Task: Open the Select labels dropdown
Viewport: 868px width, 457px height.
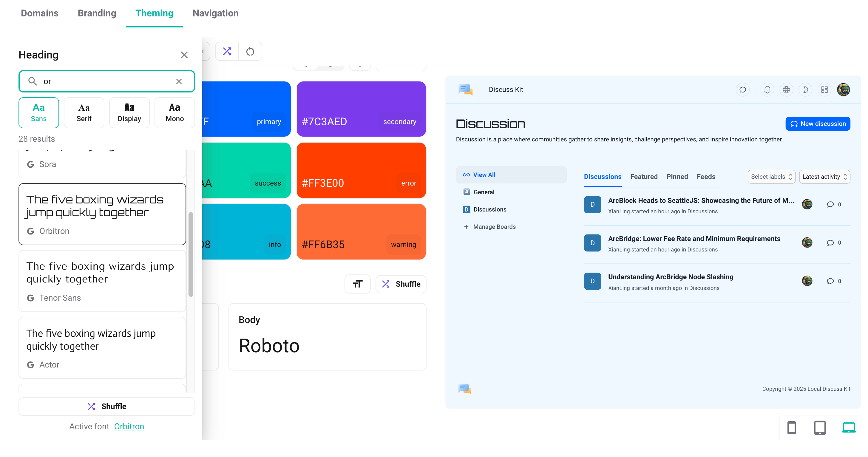Action: pyautogui.click(x=771, y=177)
